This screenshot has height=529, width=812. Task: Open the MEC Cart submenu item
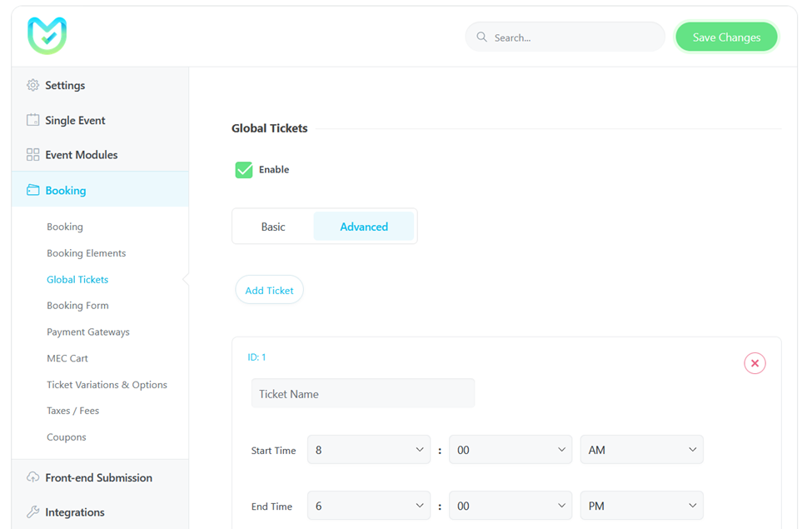pos(67,358)
